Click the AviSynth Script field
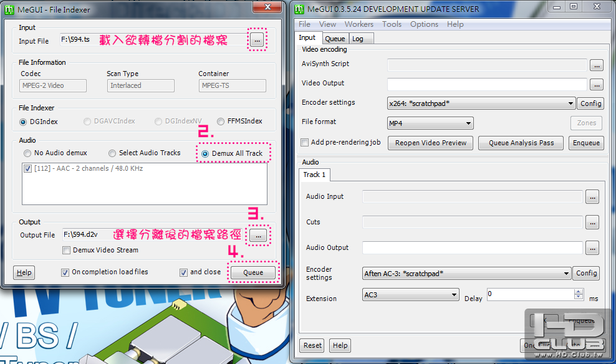The image size is (616, 364). pyautogui.click(x=487, y=65)
